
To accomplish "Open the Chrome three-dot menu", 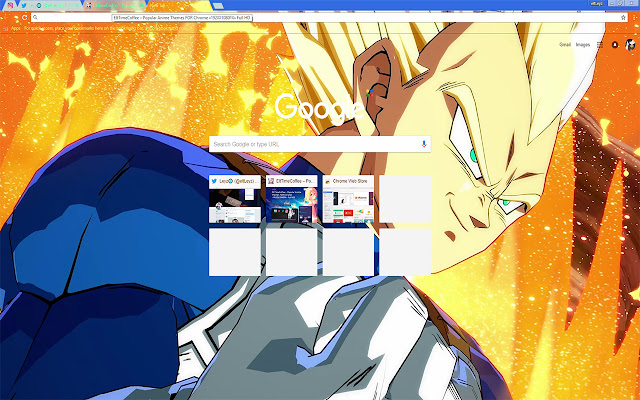I will click(x=635, y=18).
